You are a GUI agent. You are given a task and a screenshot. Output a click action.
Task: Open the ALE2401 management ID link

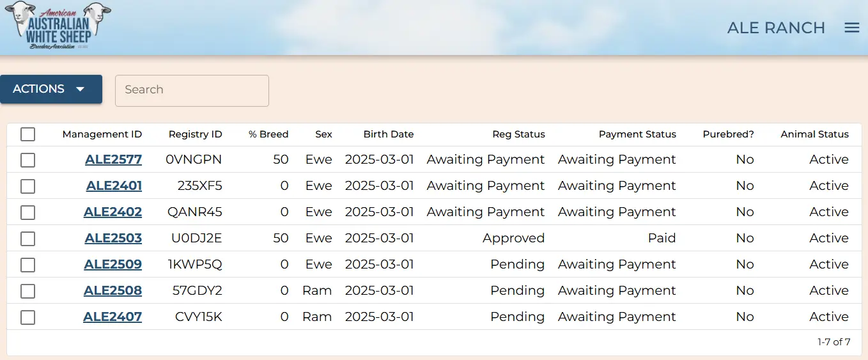click(x=114, y=186)
